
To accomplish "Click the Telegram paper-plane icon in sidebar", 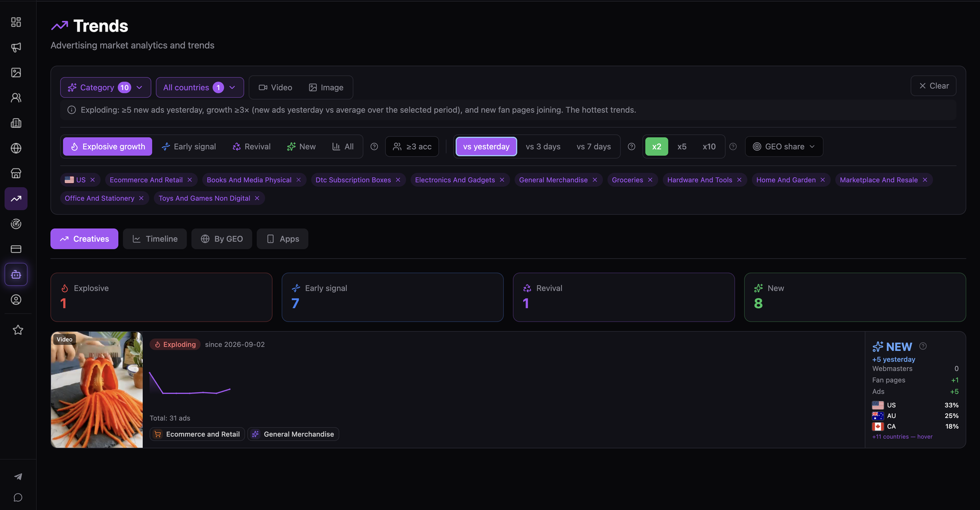I will (x=18, y=477).
